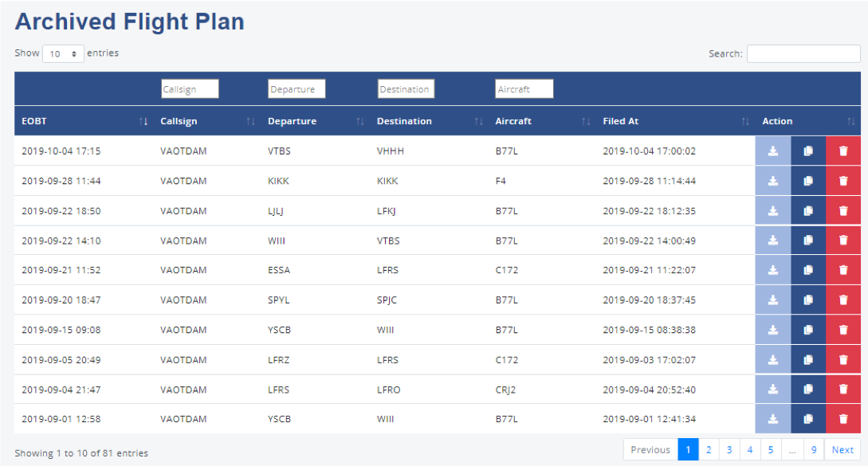This screenshot has width=868, height=466.
Task: Click the Callsign filter field
Action: point(190,89)
